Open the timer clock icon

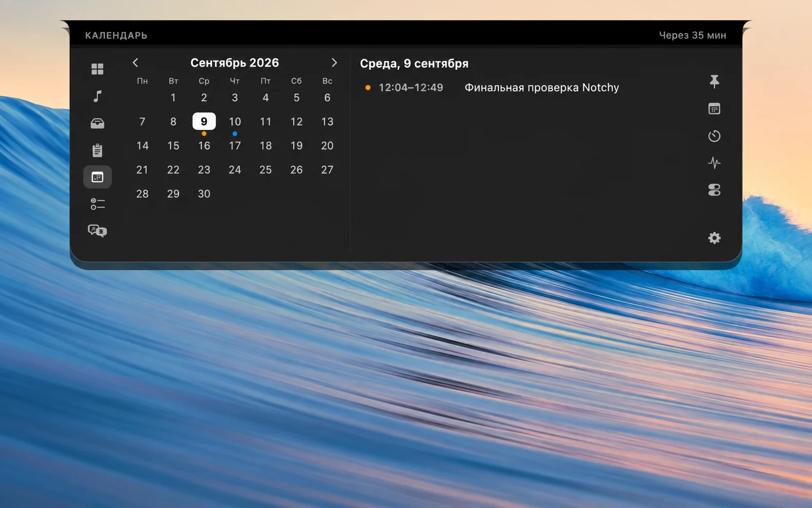click(714, 136)
